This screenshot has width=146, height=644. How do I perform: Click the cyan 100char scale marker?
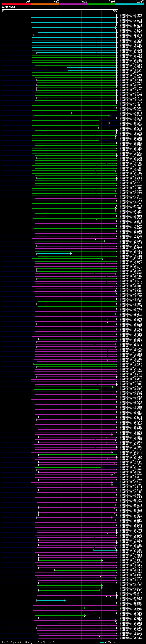[102, 642]
